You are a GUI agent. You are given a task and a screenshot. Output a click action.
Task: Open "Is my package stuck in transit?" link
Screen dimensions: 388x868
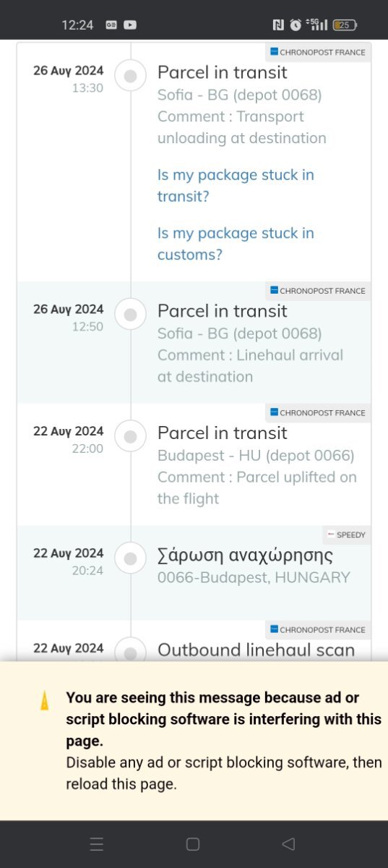236,185
